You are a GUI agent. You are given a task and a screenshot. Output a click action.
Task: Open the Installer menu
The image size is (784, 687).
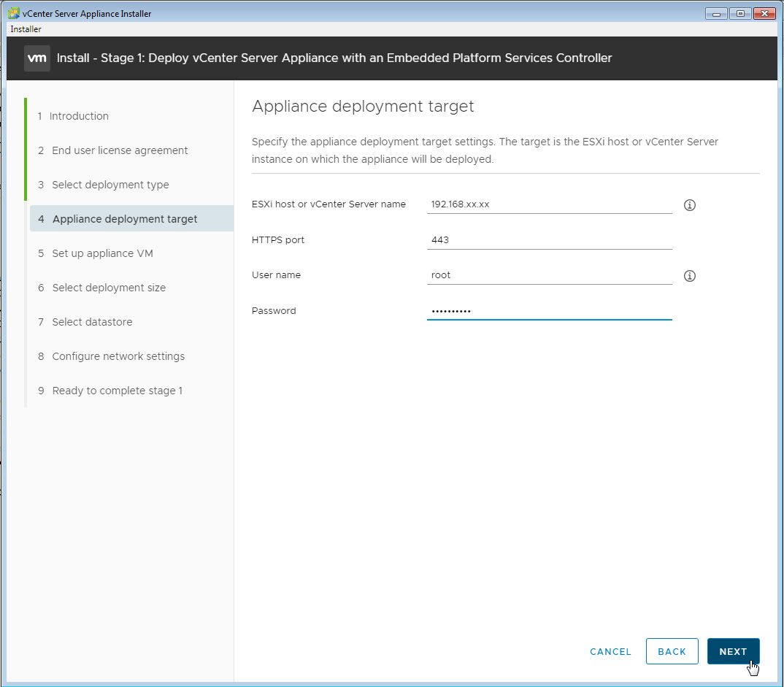(26, 29)
